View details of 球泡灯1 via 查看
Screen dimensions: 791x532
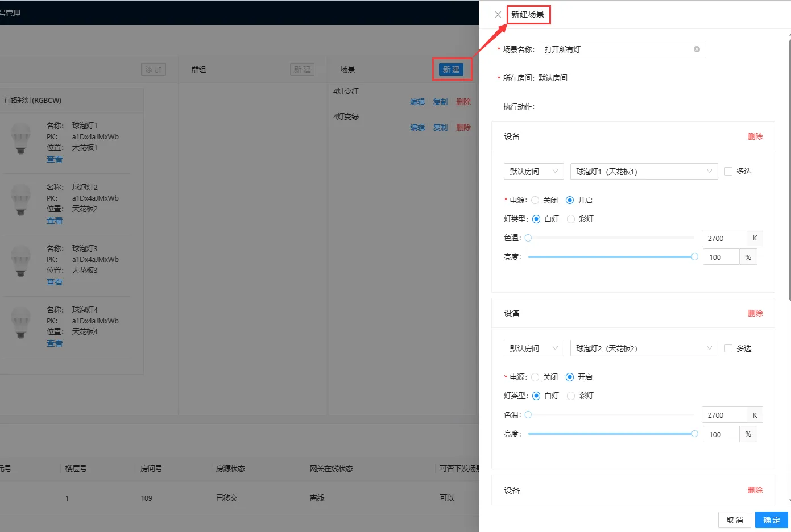click(55, 159)
